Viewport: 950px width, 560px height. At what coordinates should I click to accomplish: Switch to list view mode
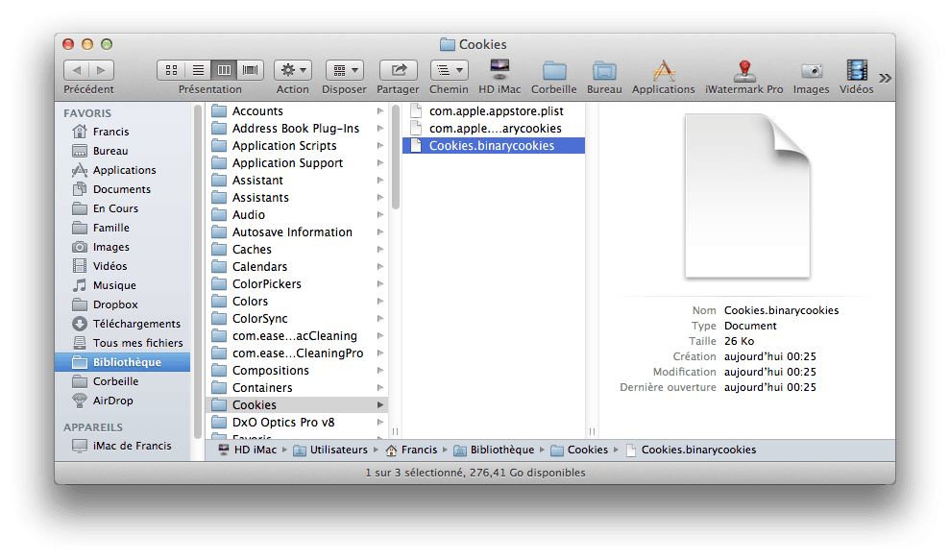(198, 70)
